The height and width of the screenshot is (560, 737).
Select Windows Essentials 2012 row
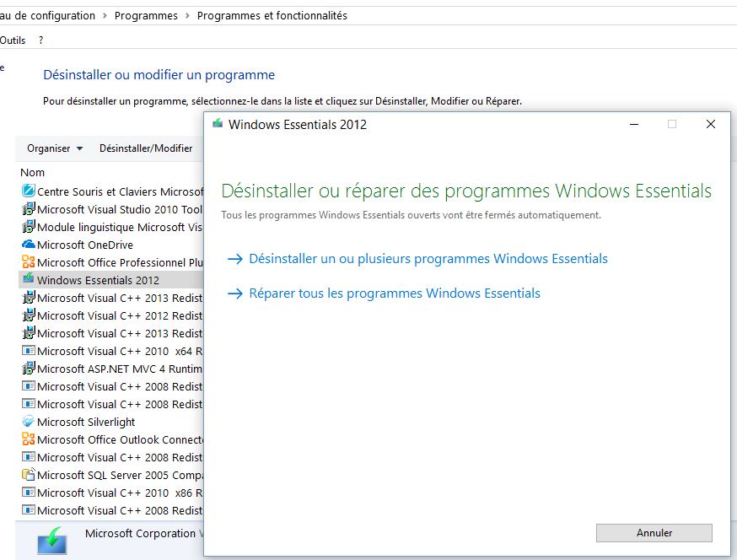point(111,280)
